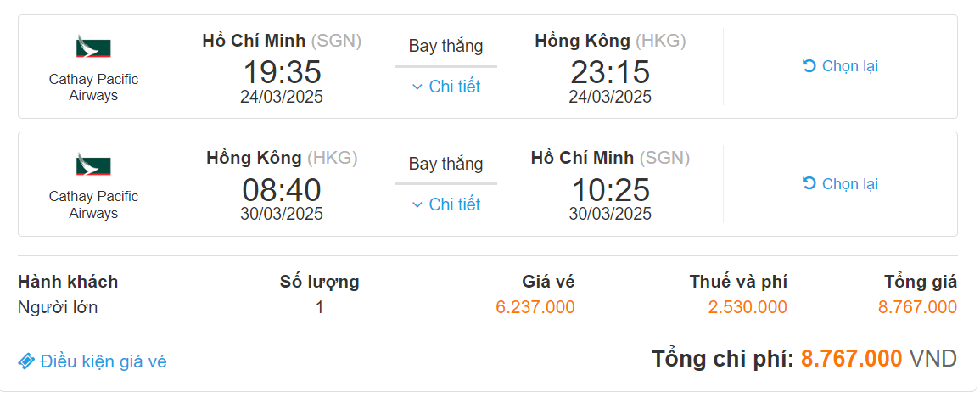Click the 23:15 arrival time in Hồng Kông
This screenshot has width=980, height=403.
(x=610, y=72)
